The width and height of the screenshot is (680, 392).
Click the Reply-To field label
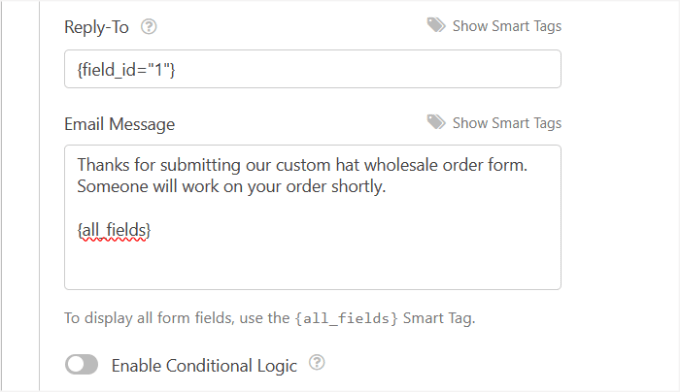tap(96, 27)
